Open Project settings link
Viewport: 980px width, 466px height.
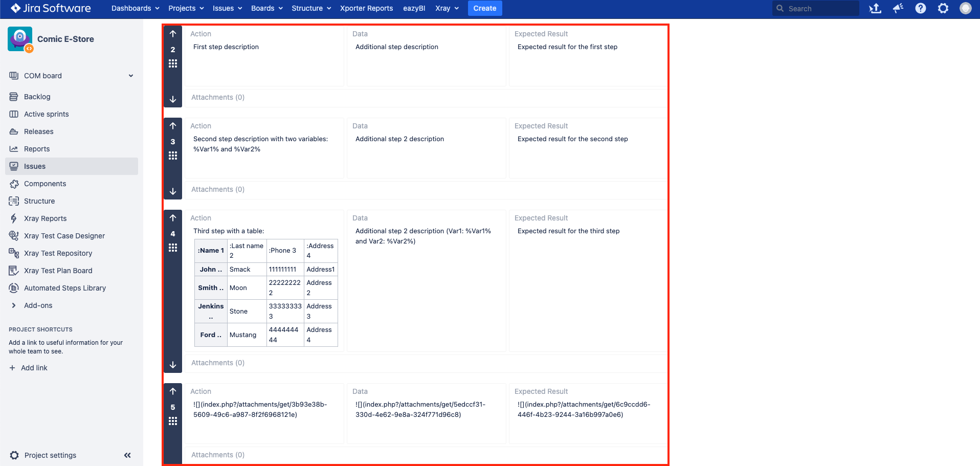50,455
